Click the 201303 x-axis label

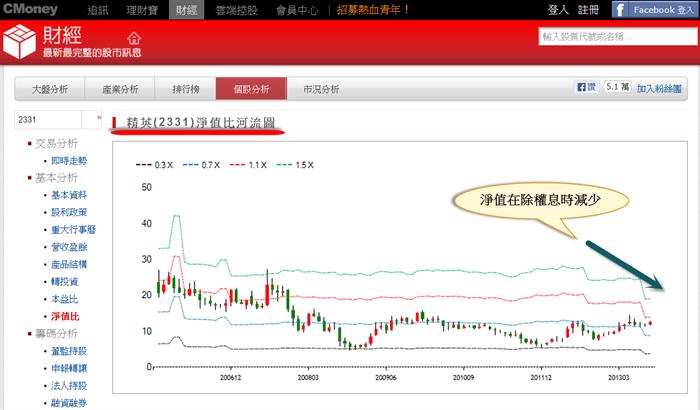(x=619, y=377)
